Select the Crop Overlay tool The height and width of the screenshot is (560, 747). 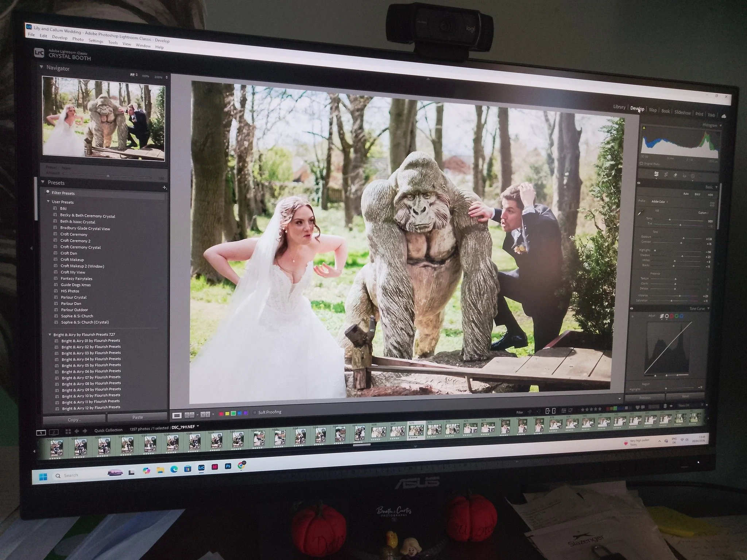[x=666, y=174]
